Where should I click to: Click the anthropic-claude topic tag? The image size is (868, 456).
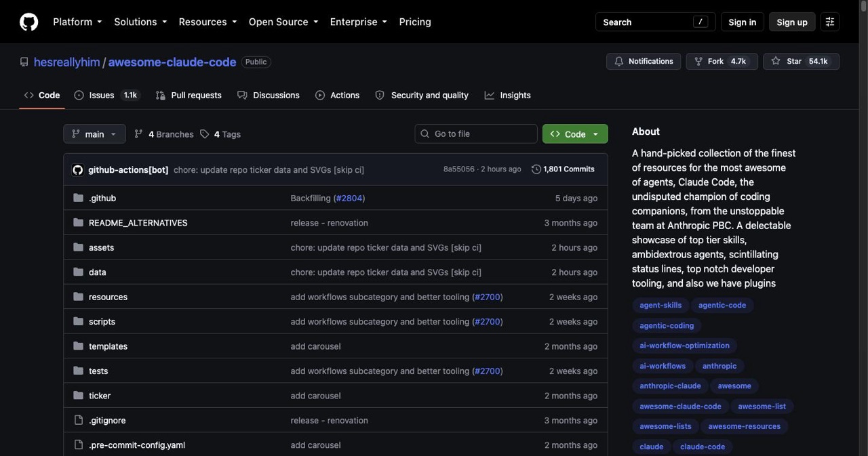tap(670, 386)
